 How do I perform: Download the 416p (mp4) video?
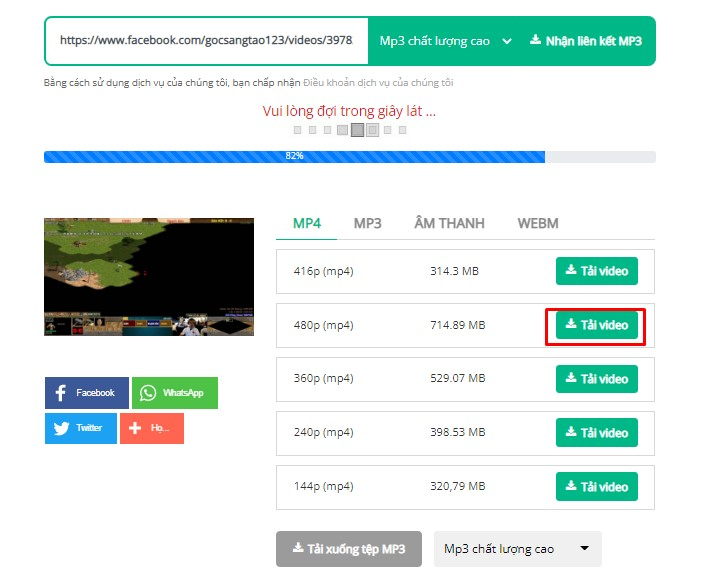click(x=597, y=271)
